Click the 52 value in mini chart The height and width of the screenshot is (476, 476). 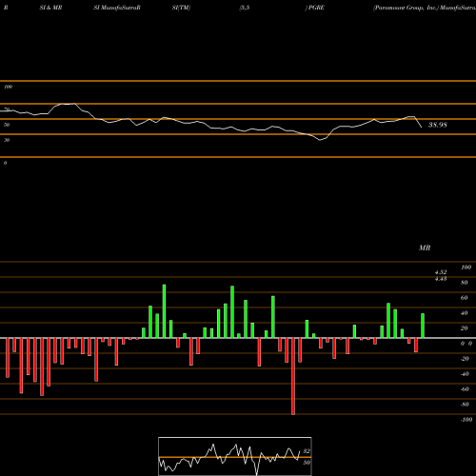[x=307, y=451]
